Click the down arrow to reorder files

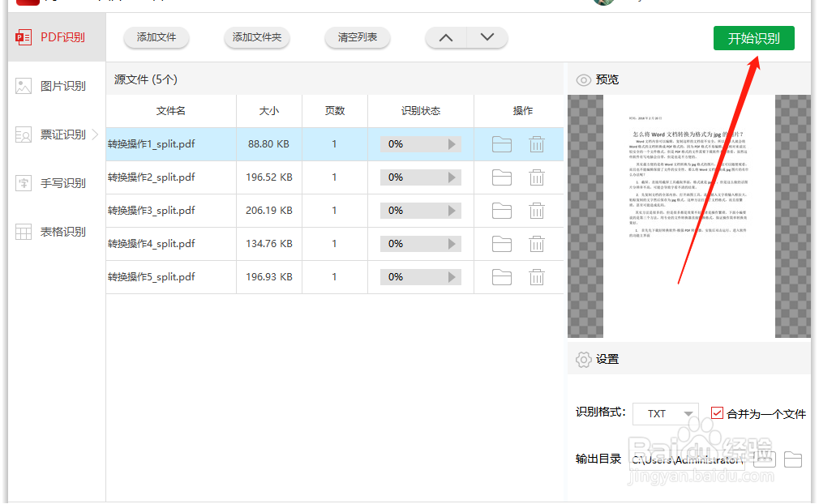point(487,37)
